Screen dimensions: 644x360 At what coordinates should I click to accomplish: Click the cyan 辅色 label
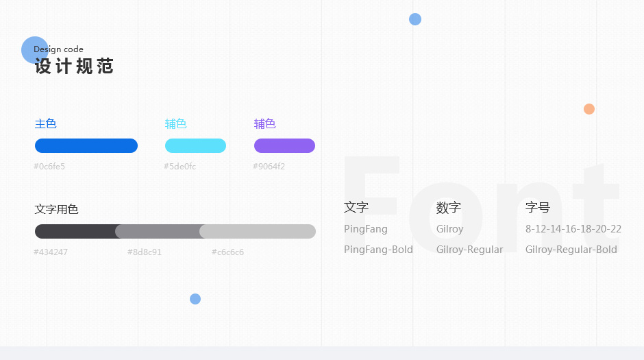tap(176, 123)
